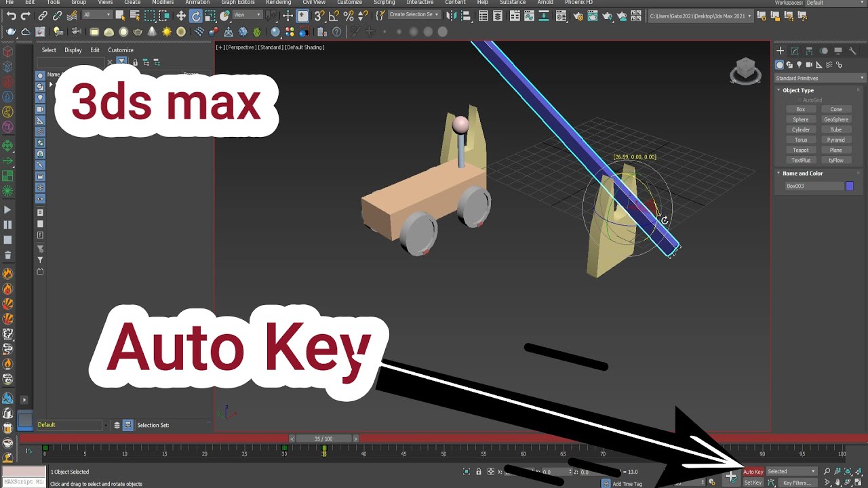The width and height of the screenshot is (868, 488).
Task: Click the Set Key button
Action: coord(753,483)
